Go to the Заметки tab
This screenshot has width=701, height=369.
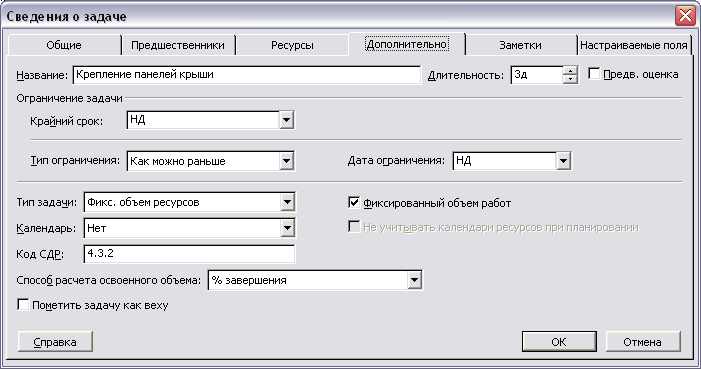(x=520, y=45)
